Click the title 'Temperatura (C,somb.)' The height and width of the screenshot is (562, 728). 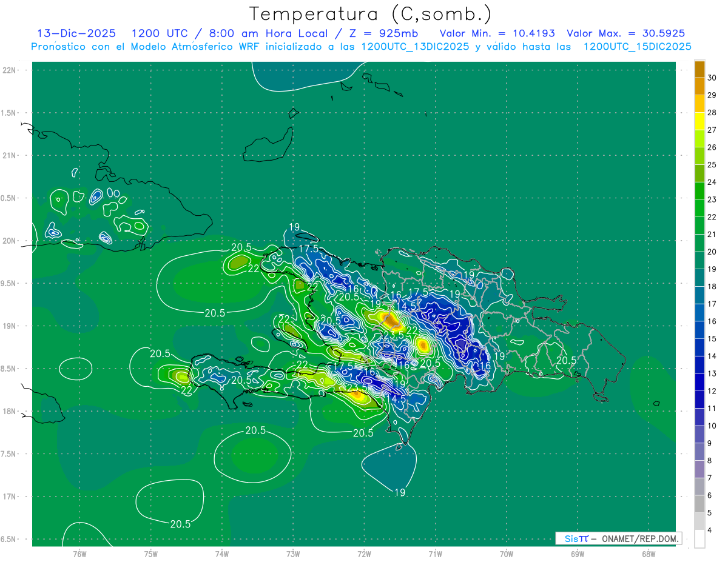point(371,13)
